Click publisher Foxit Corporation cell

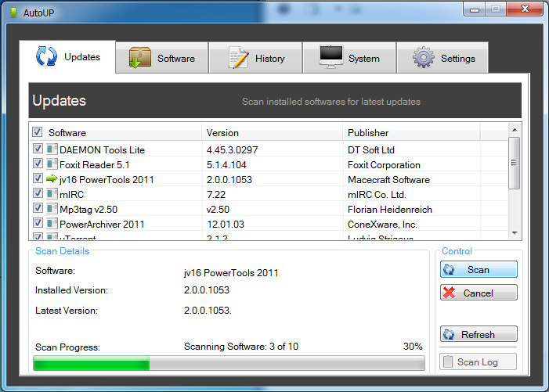click(384, 165)
